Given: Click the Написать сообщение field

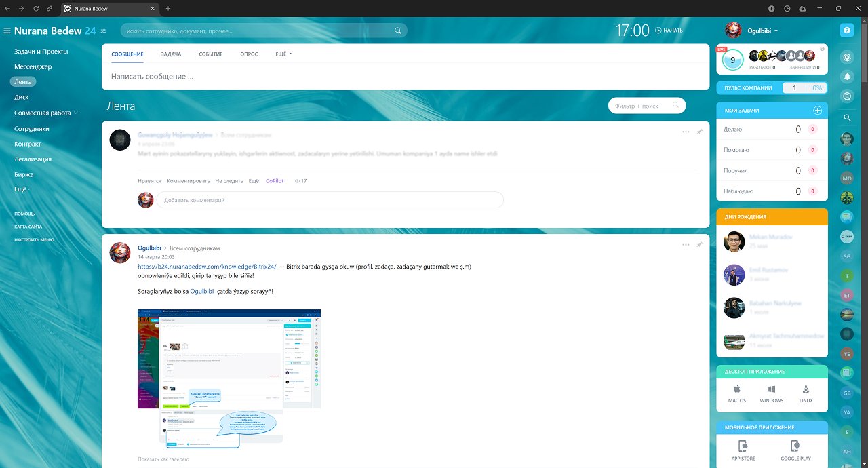Looking at the screenshot, I should pyautogui.click(x=405, y=77).
